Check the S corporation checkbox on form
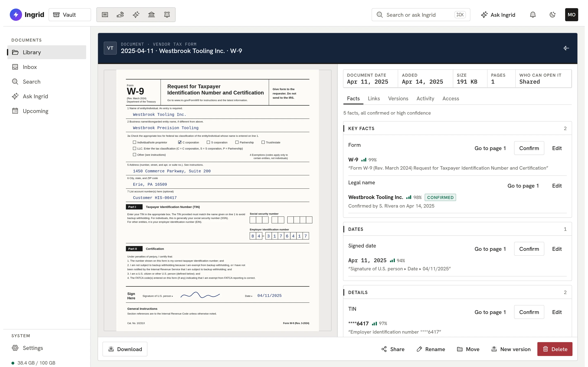588x367 pixels. (x=208, y=142)
